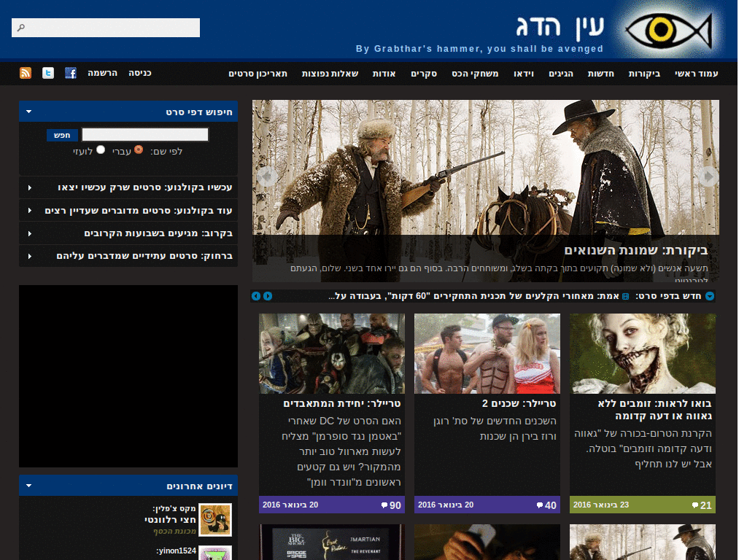Viewport: 747px width, 560px height.
Task: Expand בקרוב section
Action: tap(29, 233)
